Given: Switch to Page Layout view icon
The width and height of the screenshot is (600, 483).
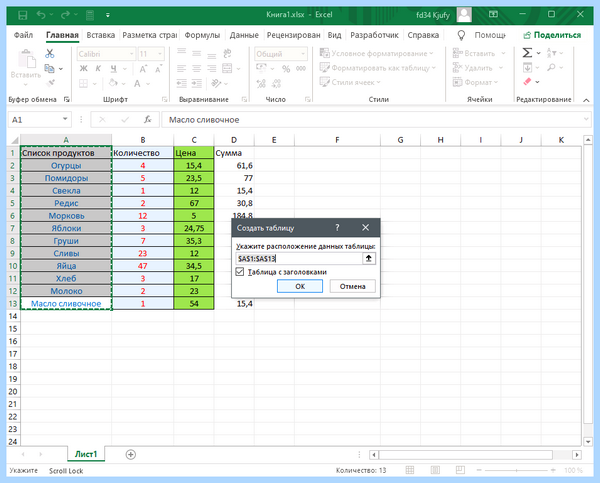Looking at the screenshot, I should click(x=435, y=470).
